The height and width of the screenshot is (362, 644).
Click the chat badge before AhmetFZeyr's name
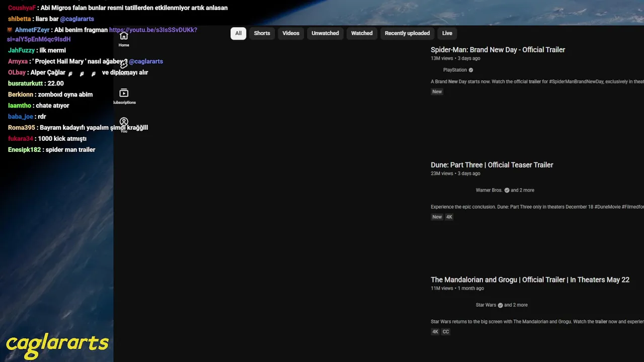[x=10, y=30]
